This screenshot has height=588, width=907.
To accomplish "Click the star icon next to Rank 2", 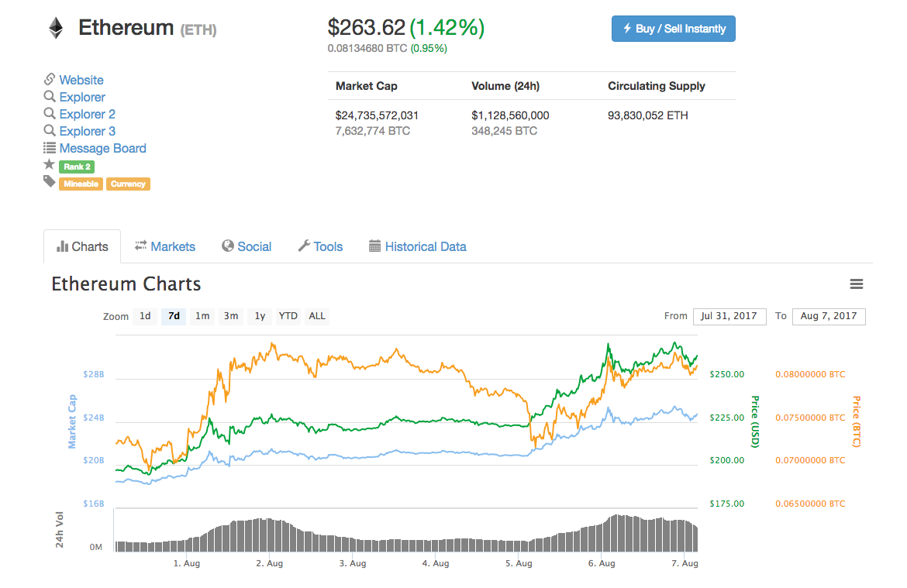I will point(49,165).
